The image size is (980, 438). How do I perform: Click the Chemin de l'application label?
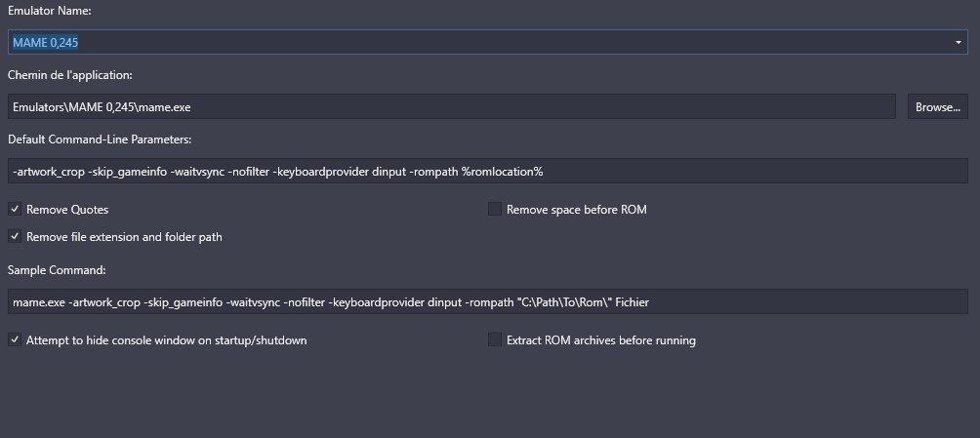point(70,75)
